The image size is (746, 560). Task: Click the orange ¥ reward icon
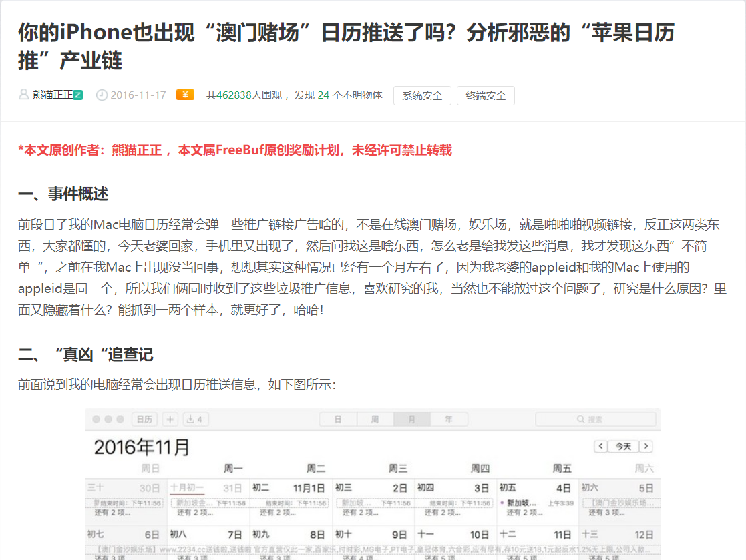click(185, 95)
